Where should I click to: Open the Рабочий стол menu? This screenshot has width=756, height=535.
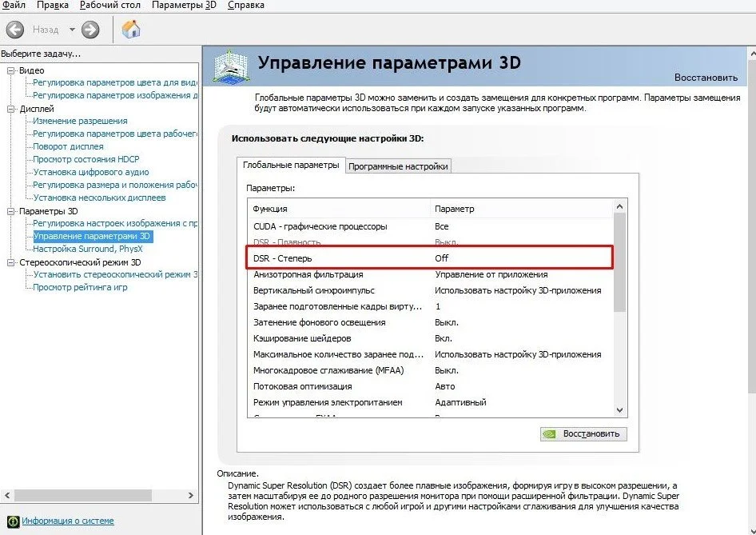point(110,6)
